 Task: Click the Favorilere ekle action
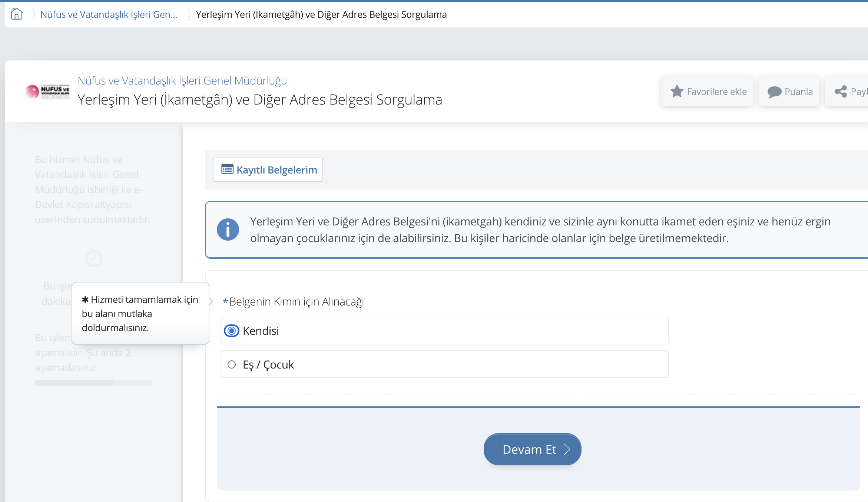[x=706, y=91]
